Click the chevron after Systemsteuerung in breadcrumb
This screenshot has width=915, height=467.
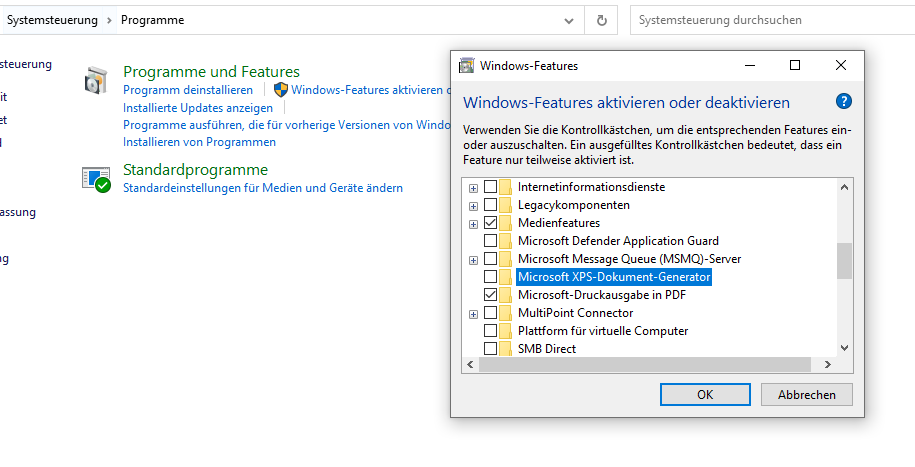(x=109, y=20)
